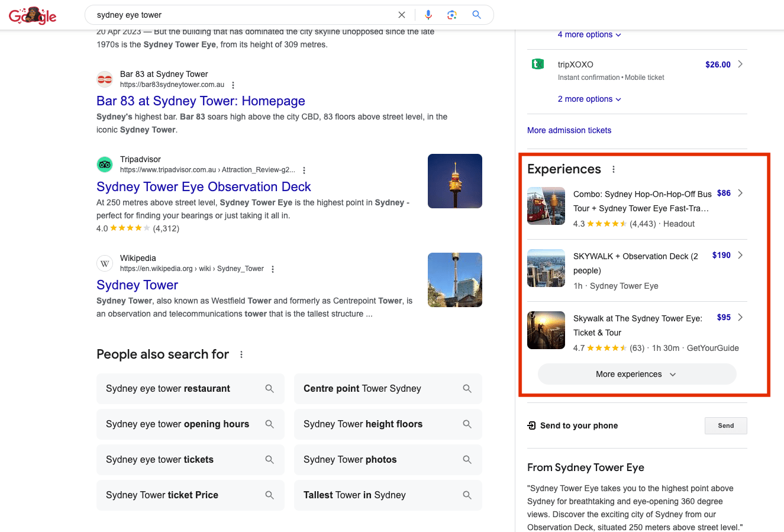The image size is (784, 532).
Task: Click the bar83sydneytower.com.au URL text
Action: point(172,85)
